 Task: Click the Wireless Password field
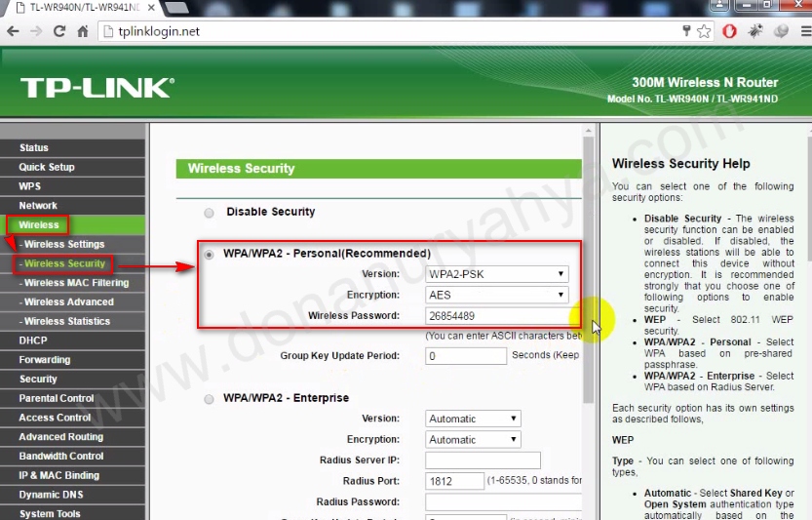pyautogui.click(x=502, y=315)
